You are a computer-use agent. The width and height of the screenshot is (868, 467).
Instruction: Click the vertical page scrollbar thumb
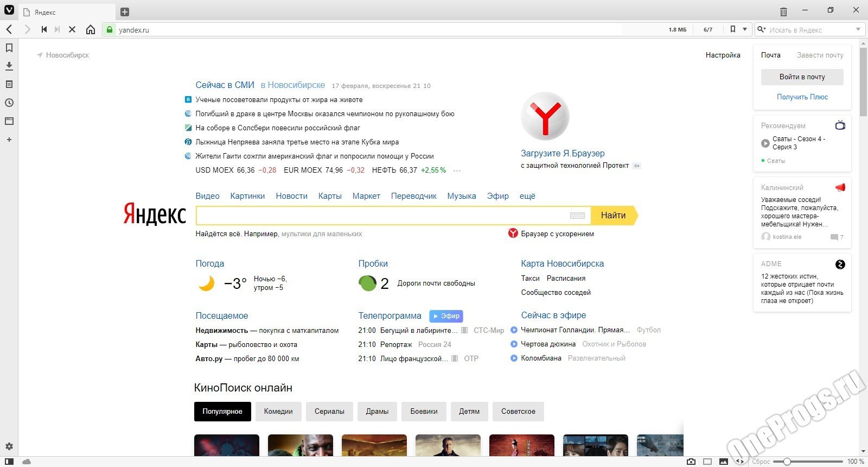click(x=863, y=81)
